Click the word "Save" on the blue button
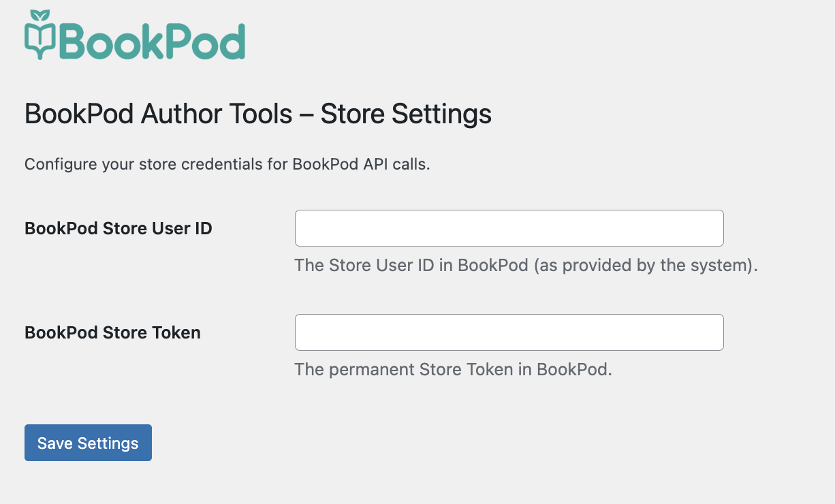This screenshot has width=835, height=504. (55, 443)
